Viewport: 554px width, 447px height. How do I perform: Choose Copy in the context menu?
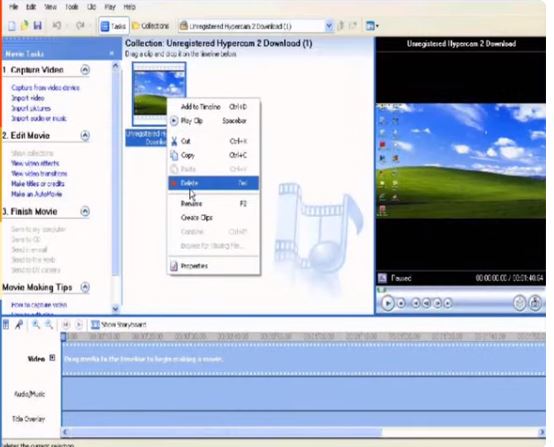214,155
